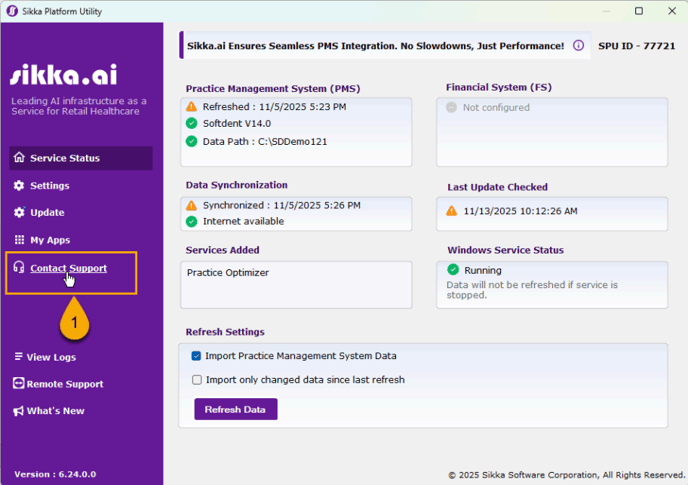Click the info icon in the top banner
Image resolution: width=688 pixels, height=485 pixels.
pos(578,46)
